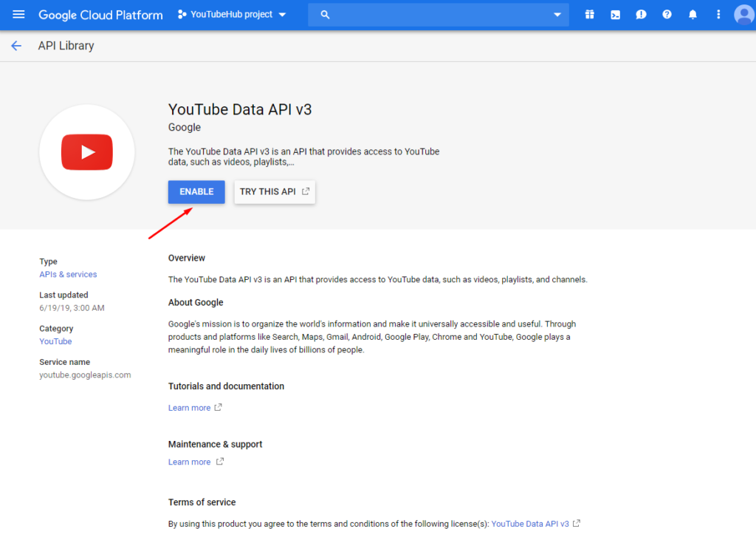Click the YouTube logo image

click(x=86, y=152)
